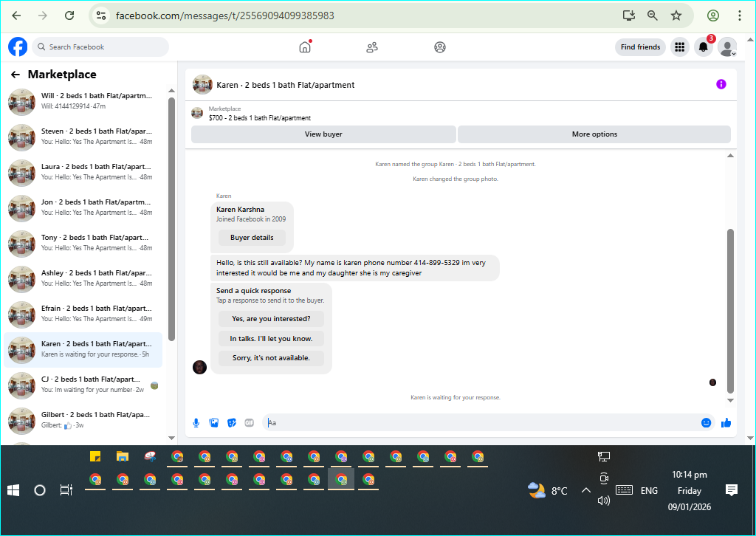This screenshot has width=756, height=536.
Task: Open Task View on taskbar
Action: (66, 490)
